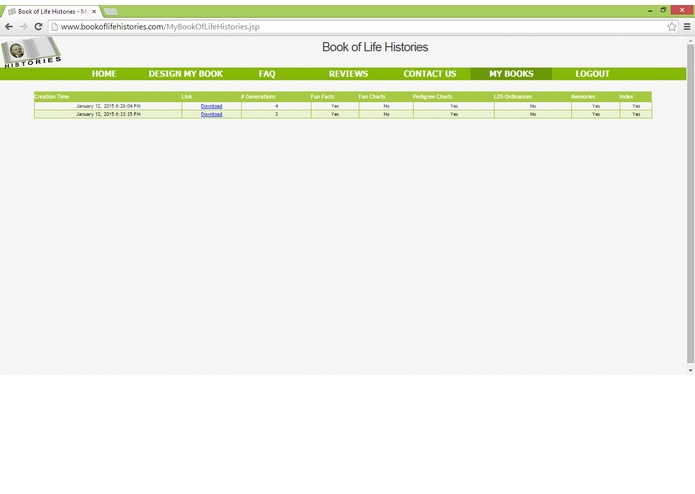The width and height of the screenshot is (695, 494).
Task: Click the address bar URL
Action: point(160,27)
